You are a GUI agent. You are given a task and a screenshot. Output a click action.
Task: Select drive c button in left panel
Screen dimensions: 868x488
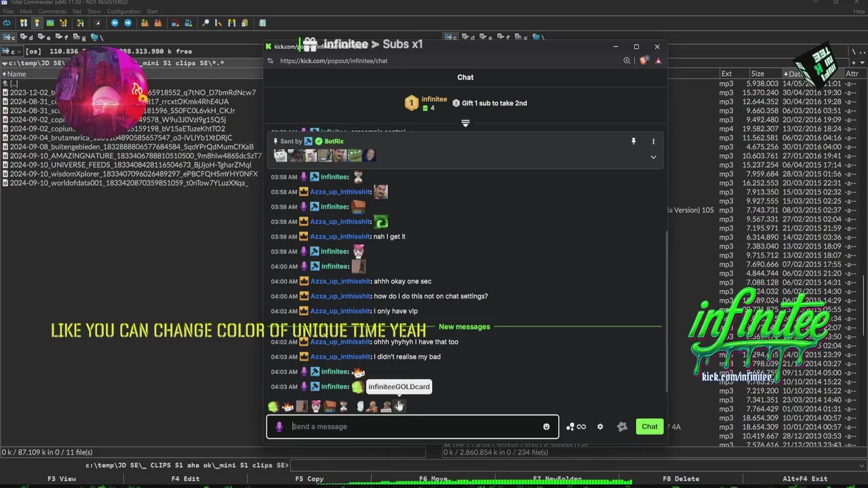pyautogui.click(x=9, y=37)
